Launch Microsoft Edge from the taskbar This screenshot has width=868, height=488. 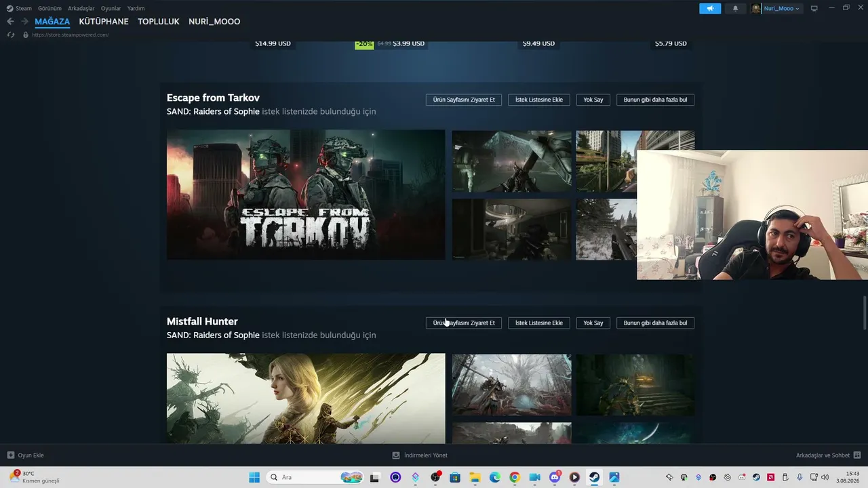click(494, 477)
